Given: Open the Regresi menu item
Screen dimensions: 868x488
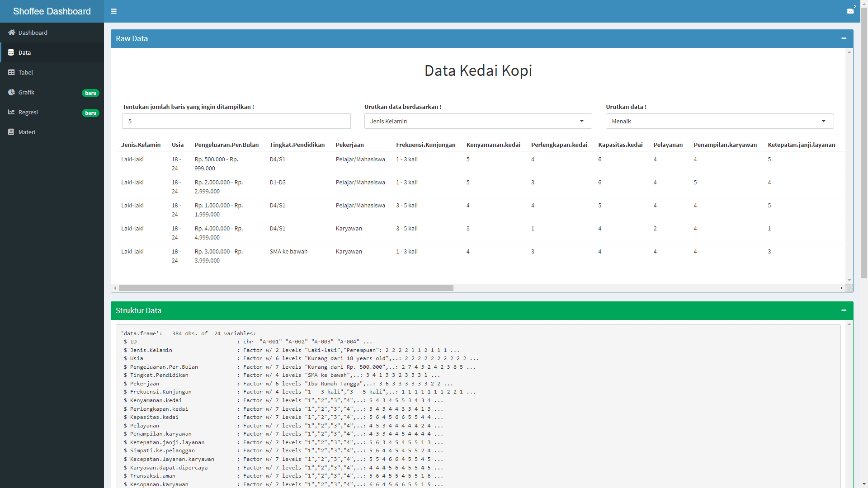Looking at the screenshot, I should click(28, 112).
